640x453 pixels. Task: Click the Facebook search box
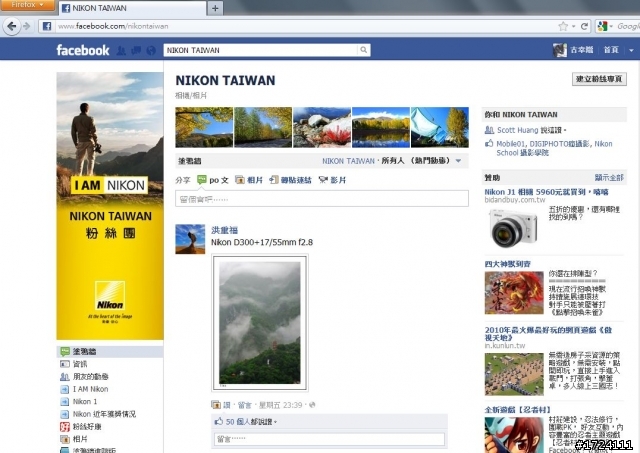coord(261,50)
